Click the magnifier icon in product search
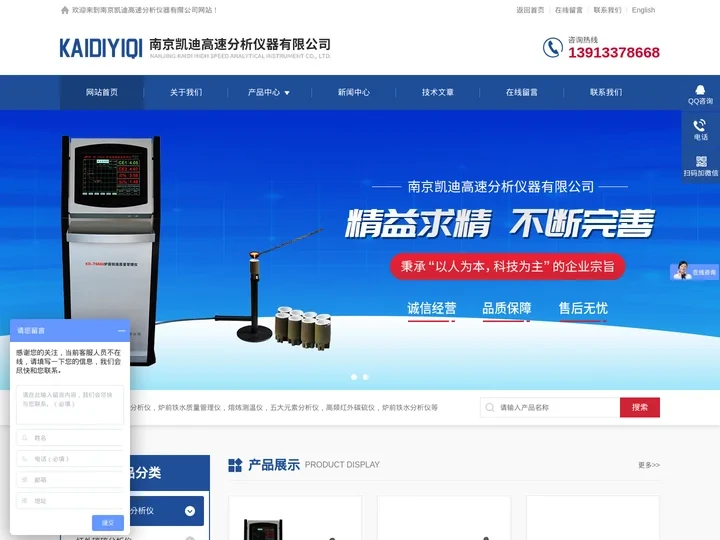The image size is (720, 540). point(490,407)
